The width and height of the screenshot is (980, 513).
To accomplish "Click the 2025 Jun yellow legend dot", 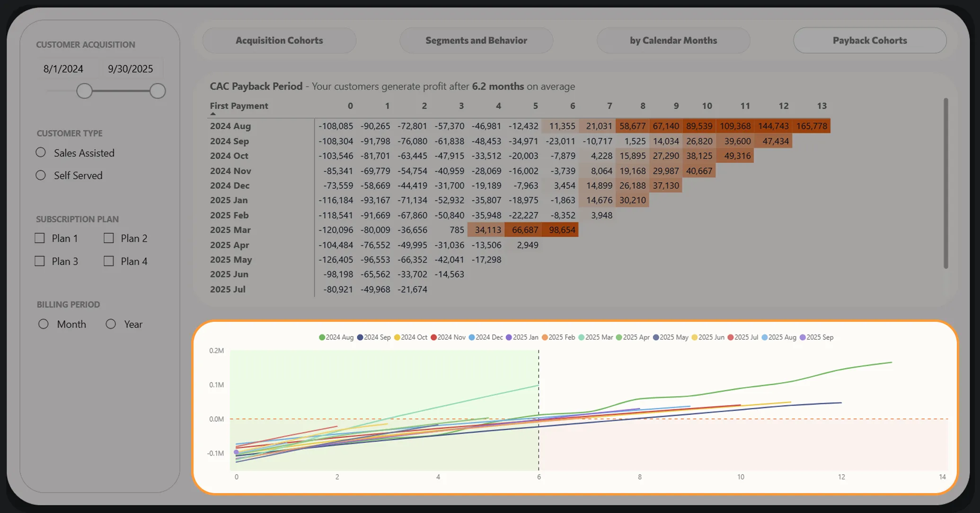I will [695, 337].
